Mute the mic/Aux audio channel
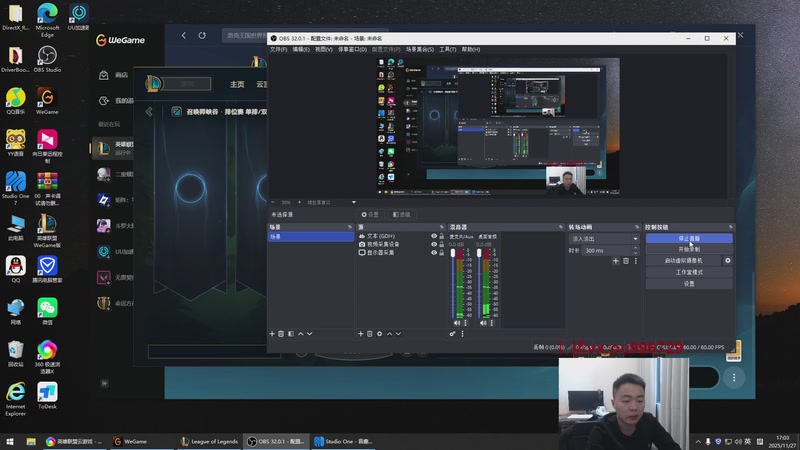Image resolution: width=800 pixels, height=450 pixels. (457, 323)
